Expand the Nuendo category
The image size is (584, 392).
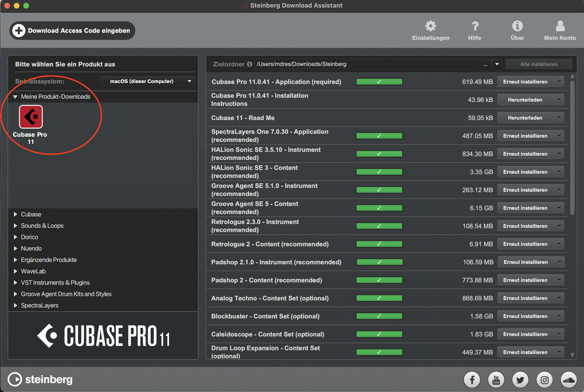click(x=16, y=248)
